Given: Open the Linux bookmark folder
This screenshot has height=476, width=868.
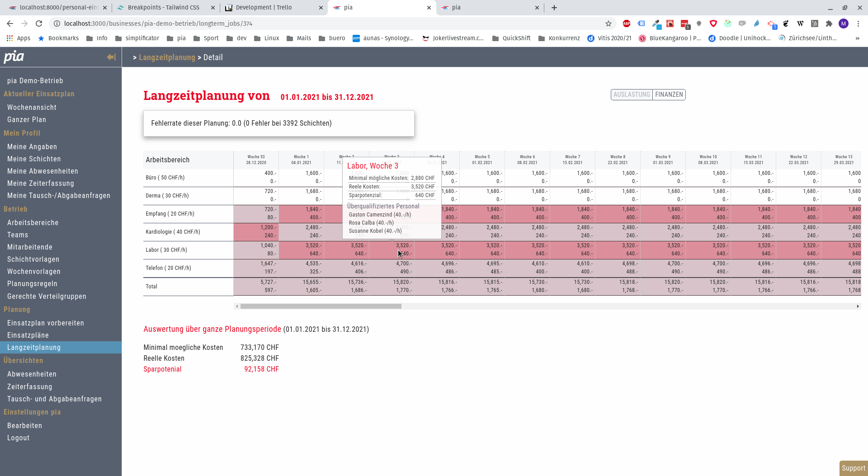Looking at the screenshot, I should tap(266, 38).
